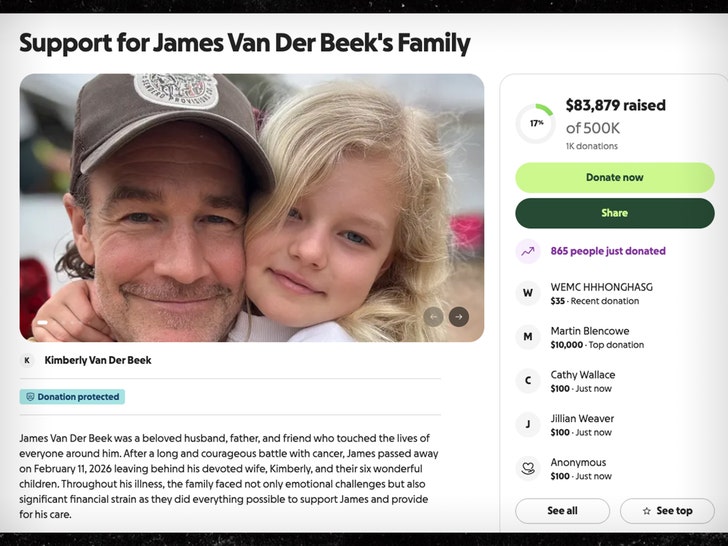Go to next photo with right arrow
The height and width of the screenshot is (546, 728).
click(458, 317)
